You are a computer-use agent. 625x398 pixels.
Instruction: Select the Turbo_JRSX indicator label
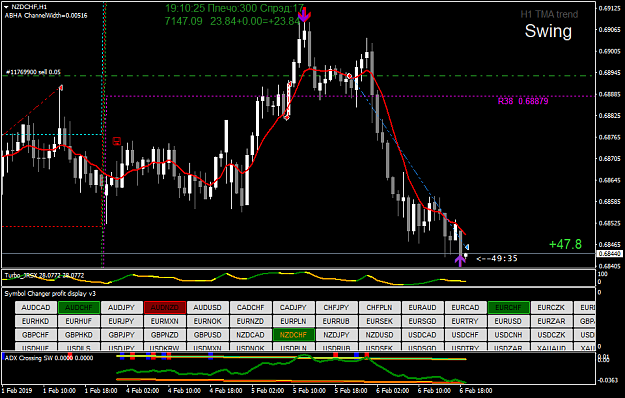[x=44, y=275]
